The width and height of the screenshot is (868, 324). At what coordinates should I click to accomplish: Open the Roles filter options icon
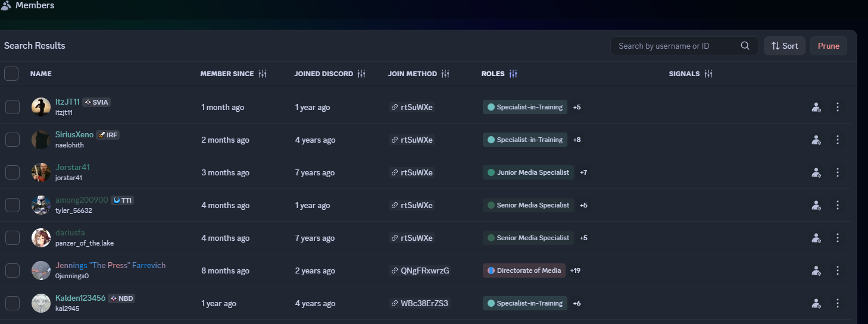point(513,74)
